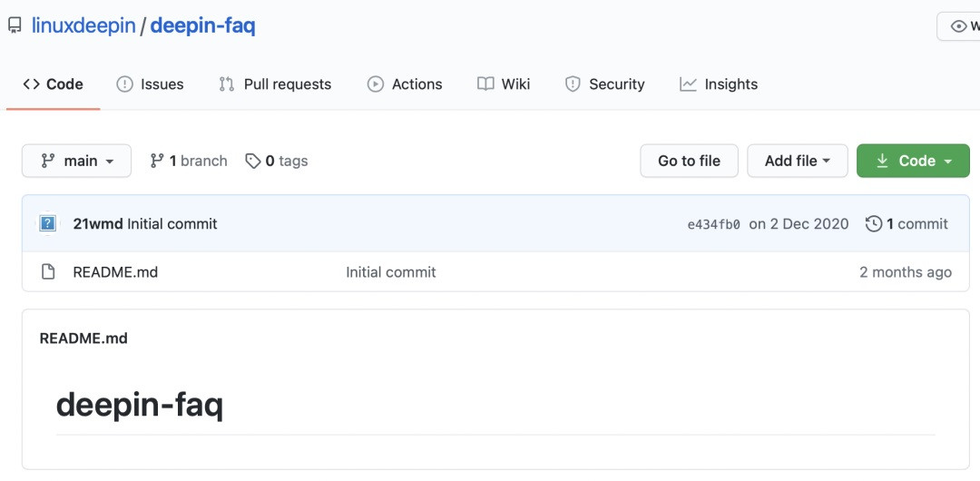Viewport: 980px width, 481px height.
Task: View the 1 branch link
Action: click(189, 162)
